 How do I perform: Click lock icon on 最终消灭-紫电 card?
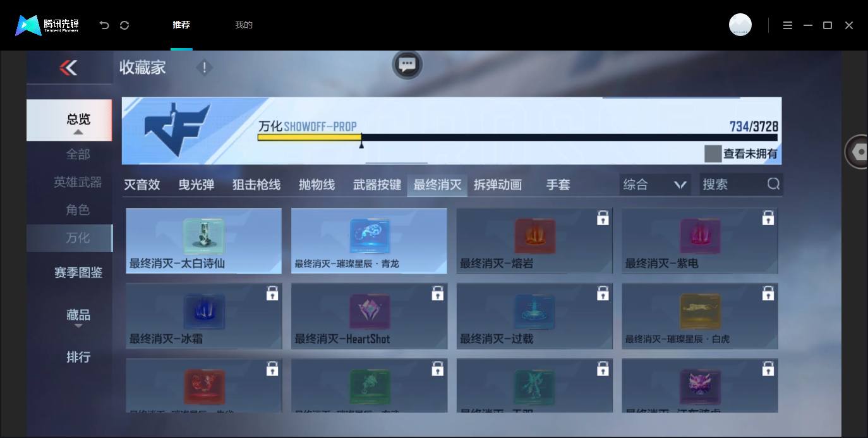768,218
